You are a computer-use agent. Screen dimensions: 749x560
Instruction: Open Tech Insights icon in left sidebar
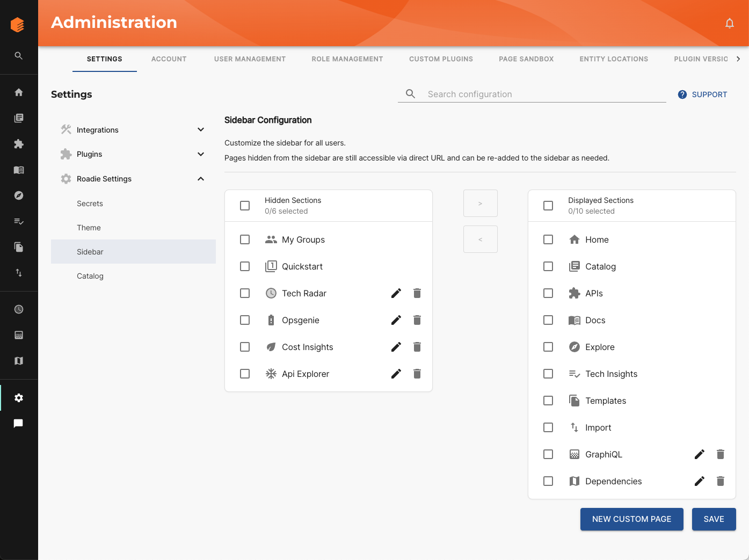pos(19,221)
